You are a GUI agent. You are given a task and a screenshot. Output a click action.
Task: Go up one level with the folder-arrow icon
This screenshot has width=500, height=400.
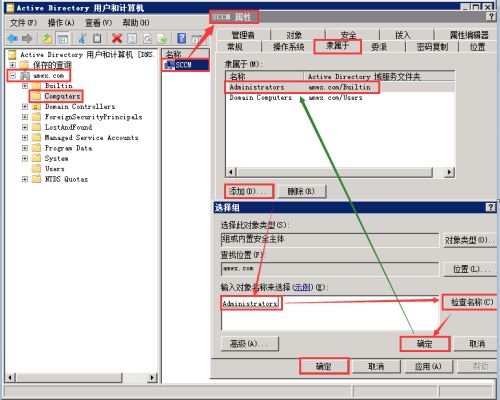pyautogui.click(x=47, y=39)
